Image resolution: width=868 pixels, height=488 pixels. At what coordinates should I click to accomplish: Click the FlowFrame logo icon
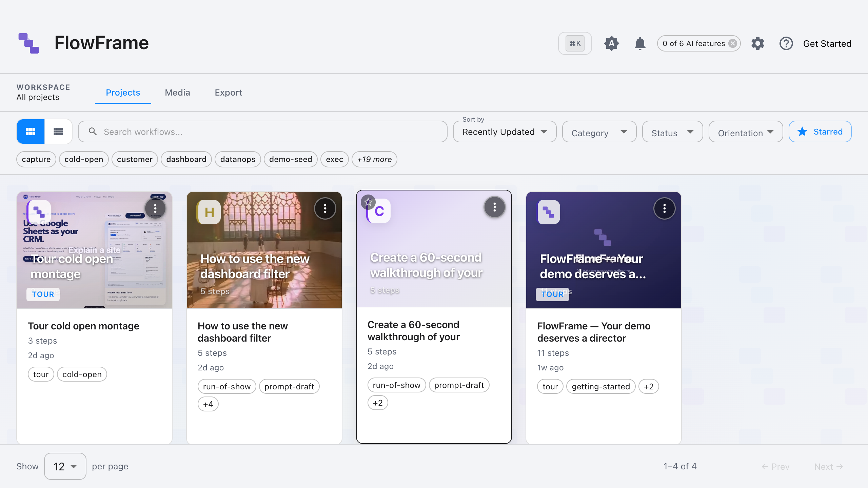(29, 43)
